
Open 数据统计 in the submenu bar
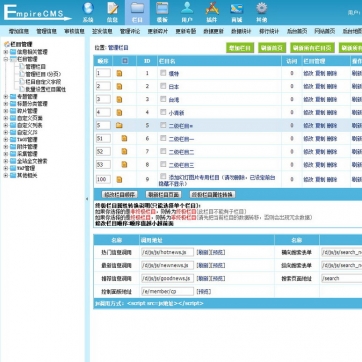coord(241,31)
